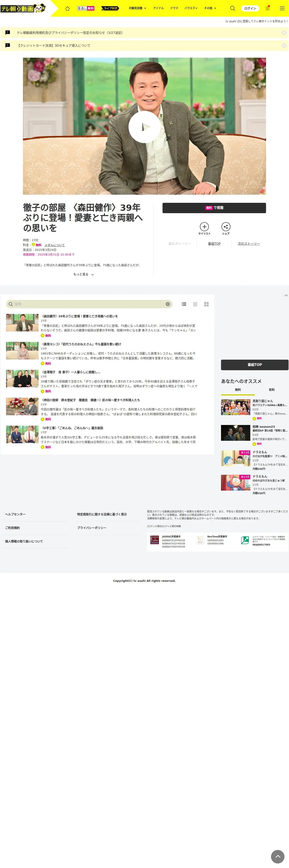Open ご利用規約 footer link

coord(12,528)
